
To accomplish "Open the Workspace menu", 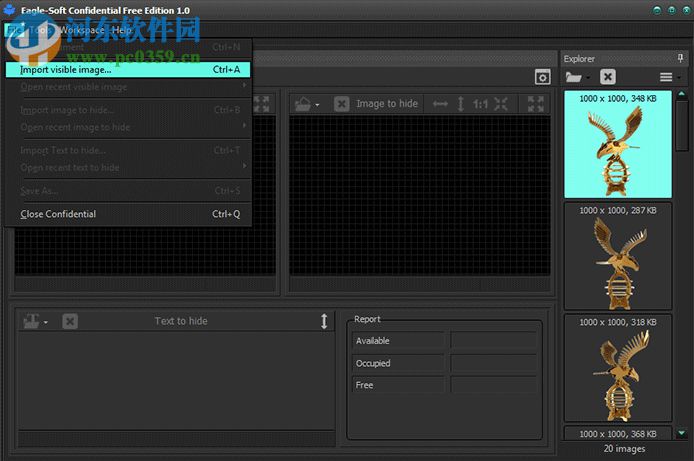I will click(x=82, y=30).
